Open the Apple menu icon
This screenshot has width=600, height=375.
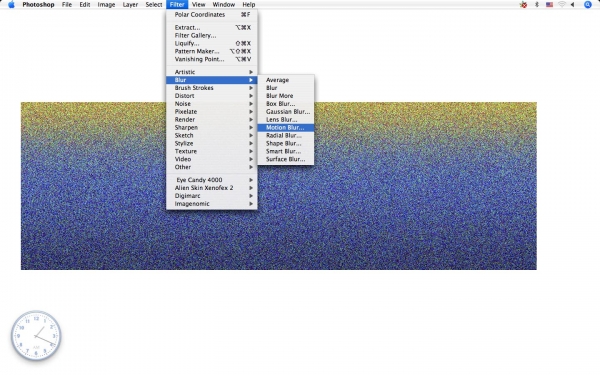click(11, 5)
